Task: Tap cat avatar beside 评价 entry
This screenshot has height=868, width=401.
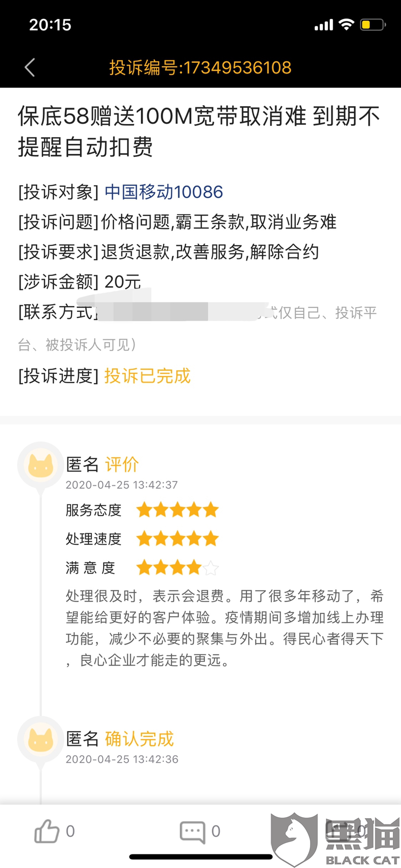Action: click(41, 466)
